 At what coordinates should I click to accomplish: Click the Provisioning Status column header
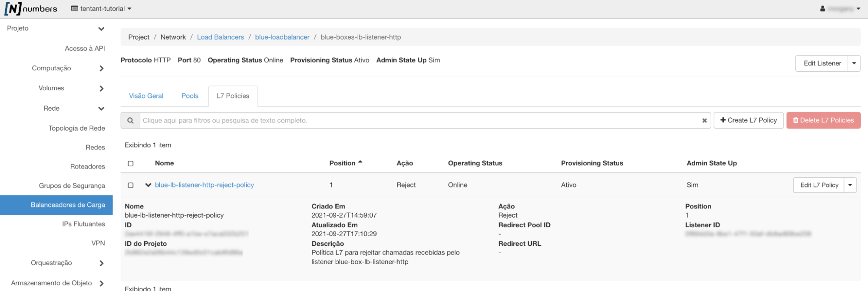click(x=592, y=163)
